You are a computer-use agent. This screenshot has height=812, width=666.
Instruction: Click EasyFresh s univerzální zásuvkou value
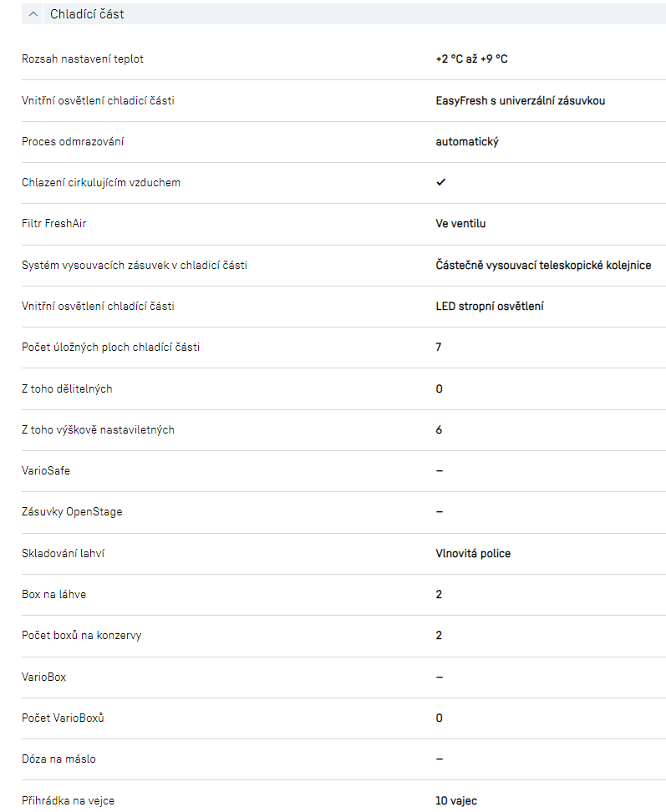[520, 100]
